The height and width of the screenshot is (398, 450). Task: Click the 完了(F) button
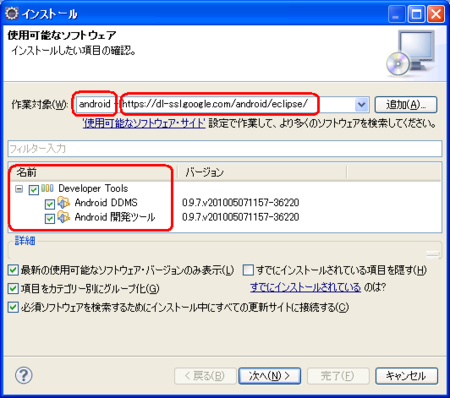[x=338, y=376]
